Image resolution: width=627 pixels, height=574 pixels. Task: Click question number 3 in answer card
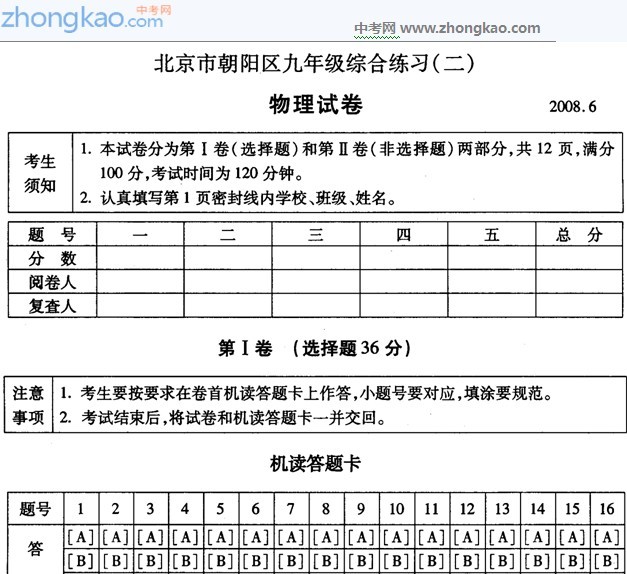(151, 509)
